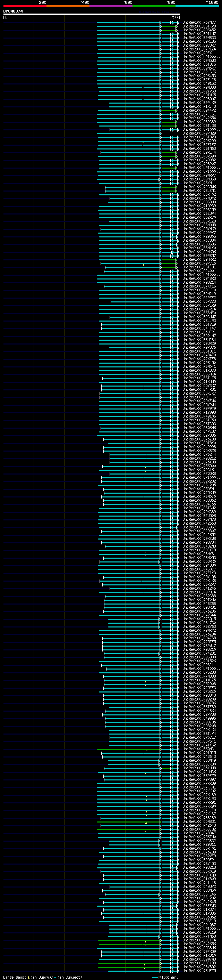Select the UniRef100_C6TJ38 label

(x=199, y=125)
